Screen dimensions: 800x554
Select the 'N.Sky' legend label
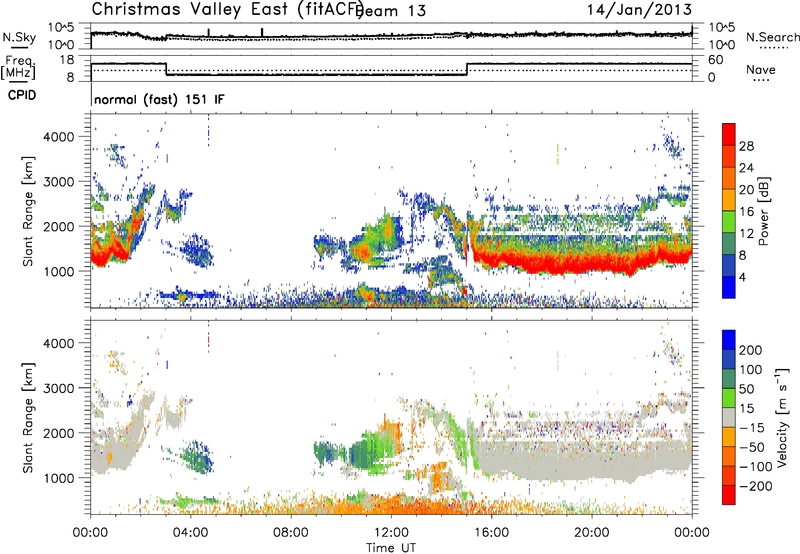click(19, 37)
